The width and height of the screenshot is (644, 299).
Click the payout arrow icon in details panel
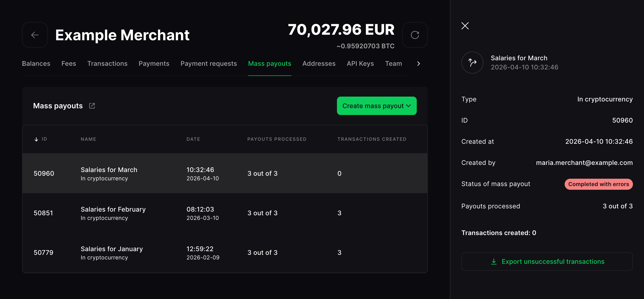tap(472, 63)
